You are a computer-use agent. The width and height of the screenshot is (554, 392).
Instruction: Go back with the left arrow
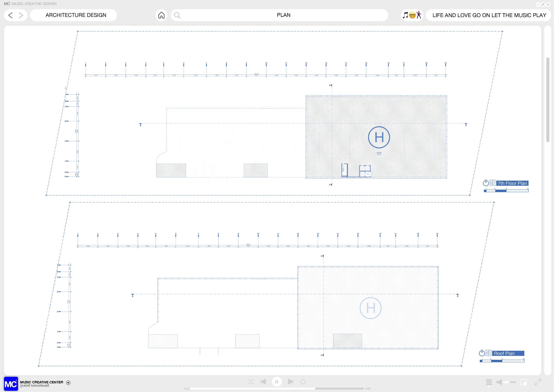tap(10, 15)
